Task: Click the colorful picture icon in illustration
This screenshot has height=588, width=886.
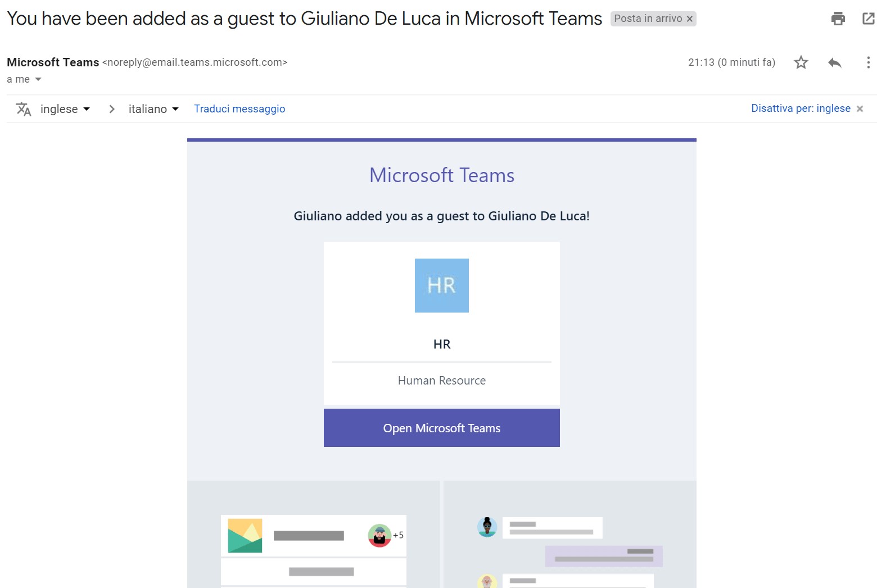Action: point(245,536)
